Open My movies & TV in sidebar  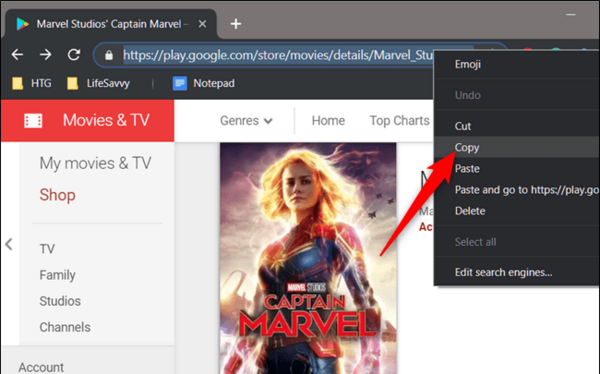[x=95, y=163]
